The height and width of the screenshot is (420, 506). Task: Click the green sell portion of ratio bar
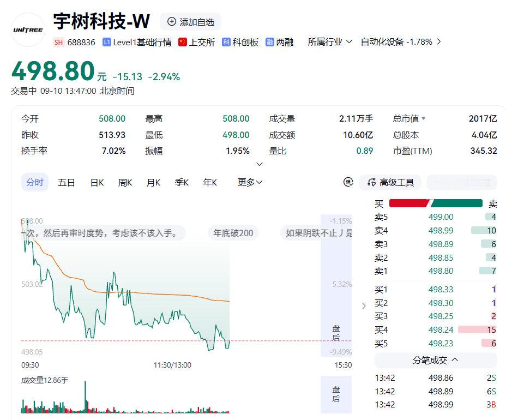(x=456, y=203)
